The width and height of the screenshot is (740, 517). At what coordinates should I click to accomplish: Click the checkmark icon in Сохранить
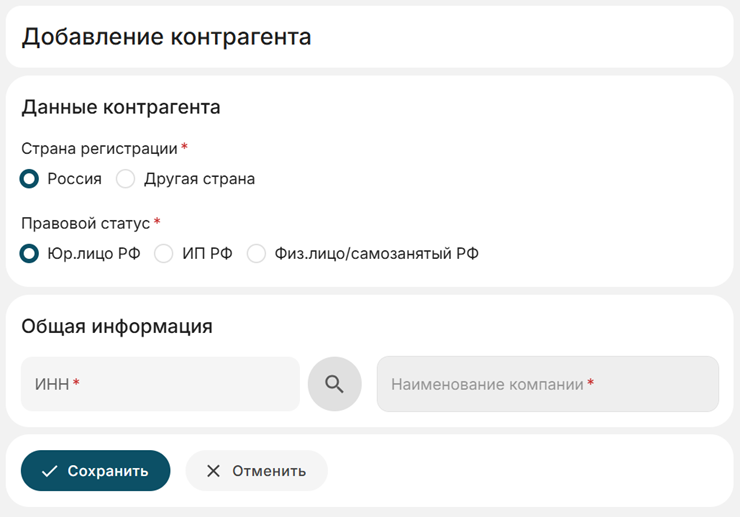pyautogui.click(x=49, y=471)
